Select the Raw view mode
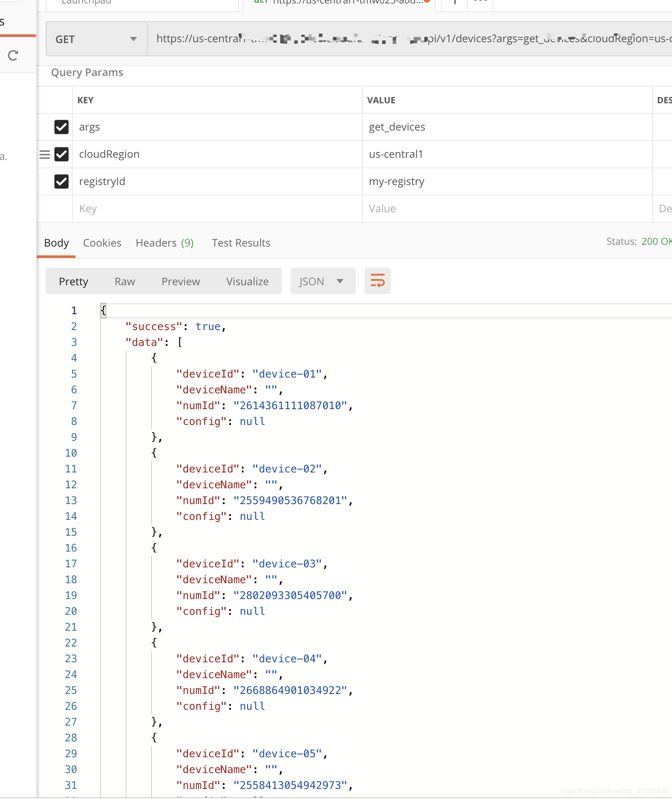Image resolution: width=672 pixels, height=799 pixels. tap(125, 281)
